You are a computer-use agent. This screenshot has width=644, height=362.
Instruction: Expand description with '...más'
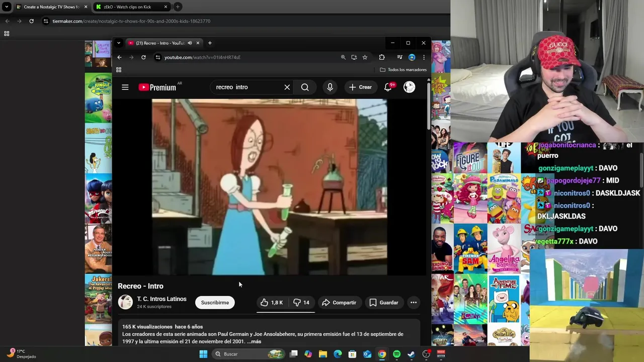point(254,341)
